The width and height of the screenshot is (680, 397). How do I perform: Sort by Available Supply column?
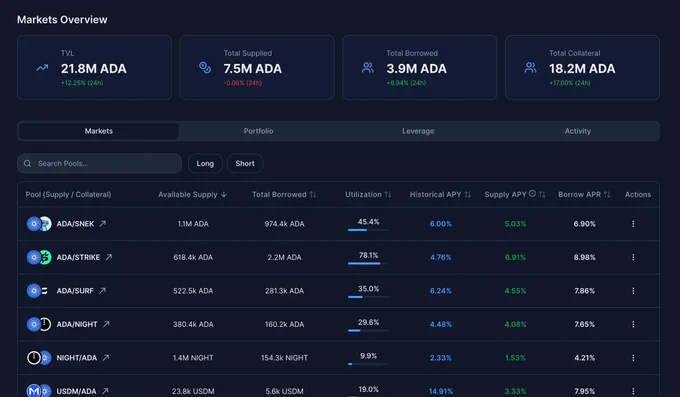pos(193,194)
